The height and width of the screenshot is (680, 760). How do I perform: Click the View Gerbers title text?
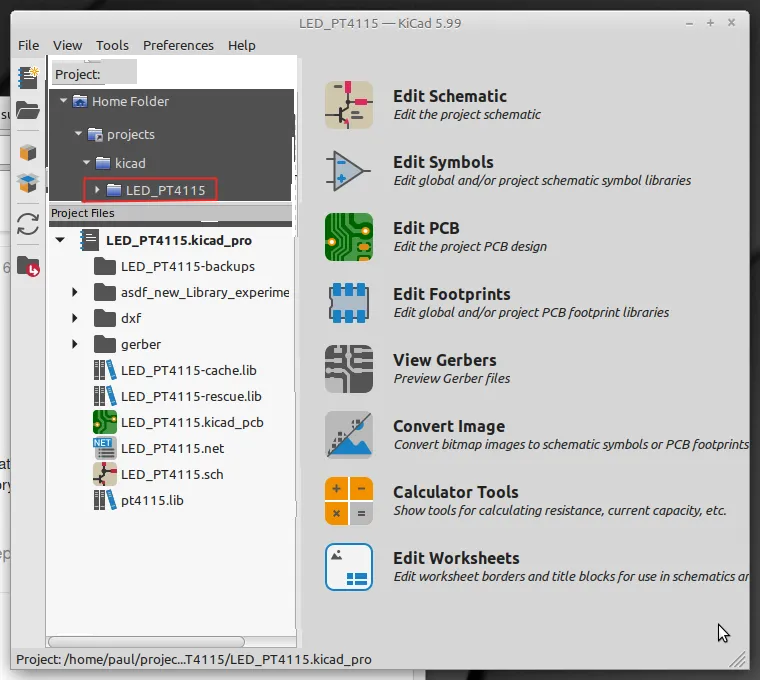point(444,360)
